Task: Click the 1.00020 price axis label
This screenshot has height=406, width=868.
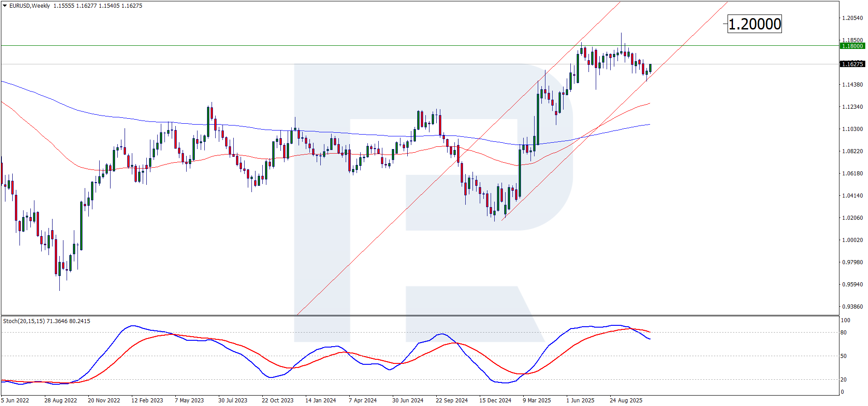Action: 852,240
